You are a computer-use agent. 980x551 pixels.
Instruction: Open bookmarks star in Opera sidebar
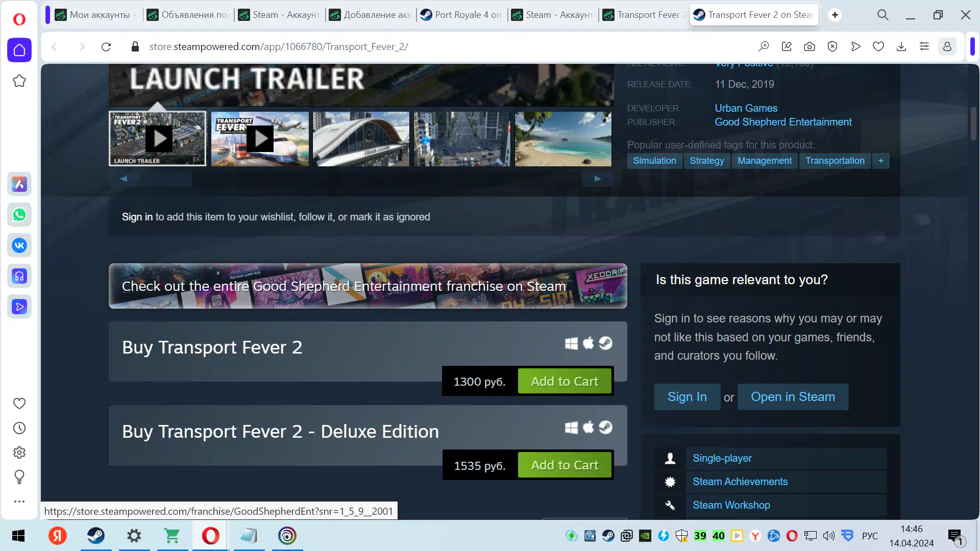[19, 81]
